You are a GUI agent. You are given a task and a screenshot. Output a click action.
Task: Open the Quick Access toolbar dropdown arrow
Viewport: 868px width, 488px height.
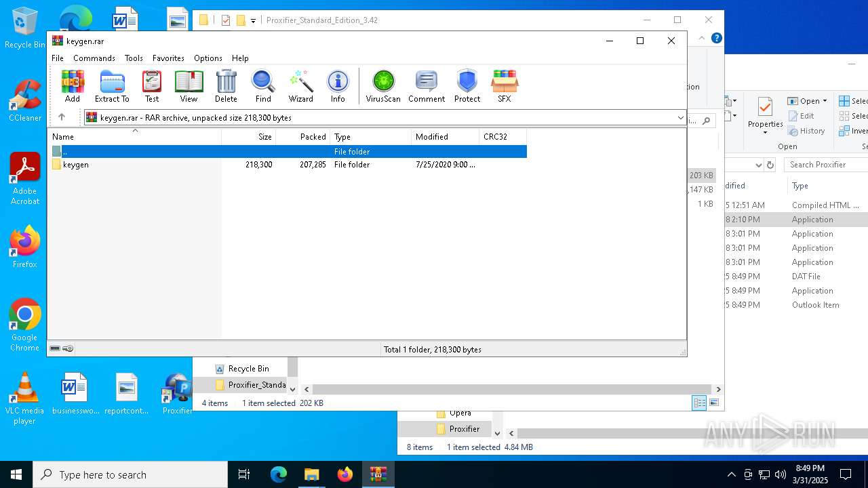coord(253,20)
